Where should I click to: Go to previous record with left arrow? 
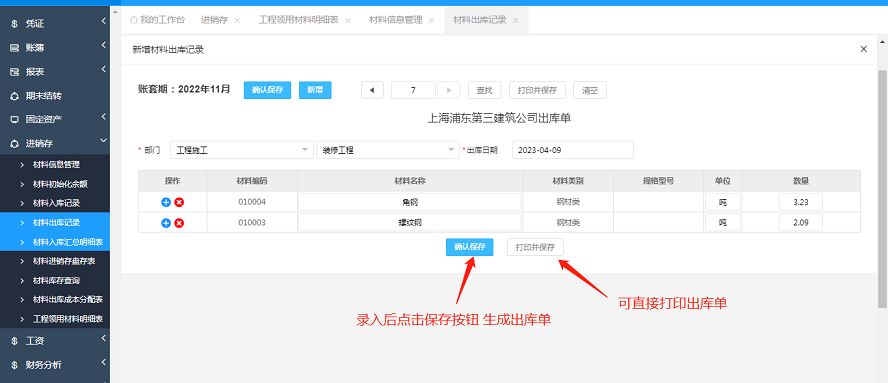pyautogui.click(x=372, y=90)
